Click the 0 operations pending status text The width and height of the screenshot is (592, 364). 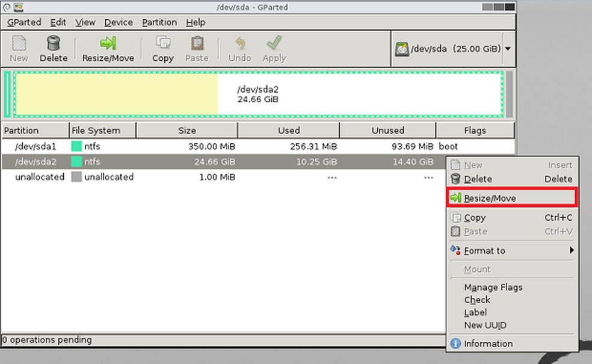[47, 340]
